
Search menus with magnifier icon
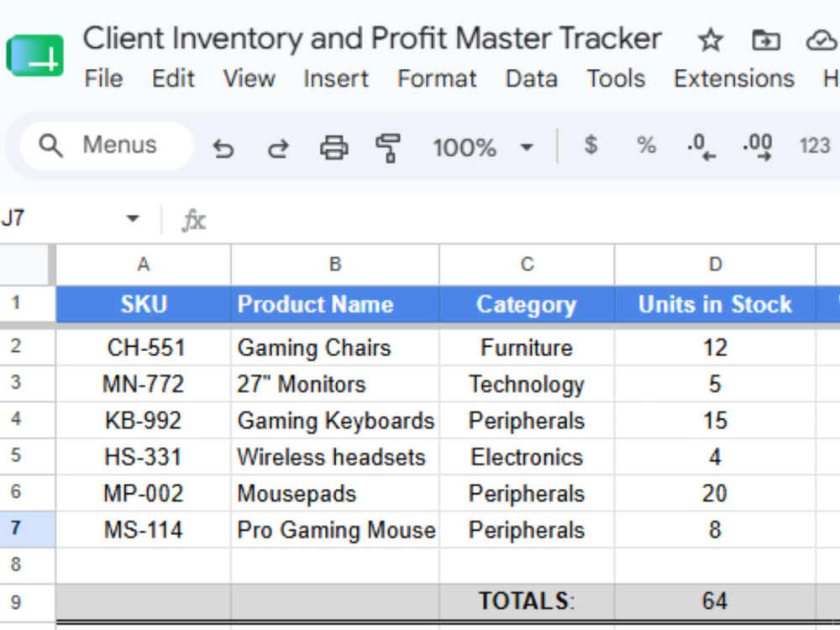51,145
